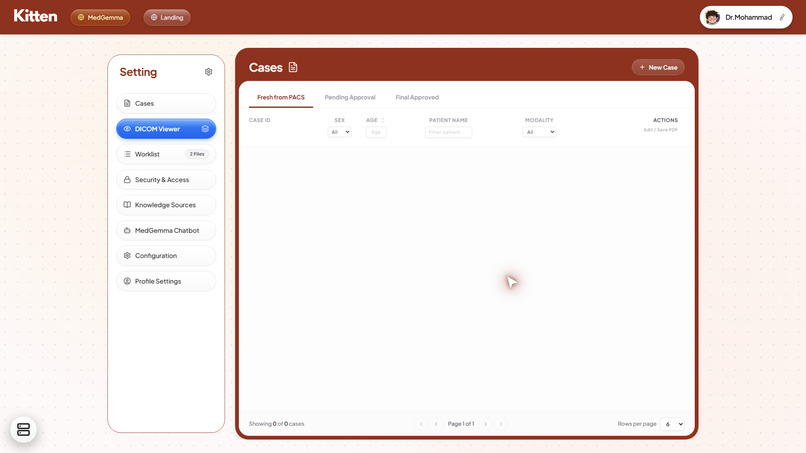This screenshot has height=453, width=806.
Task: Open the Modality filter dropdown
Action: 539,132
